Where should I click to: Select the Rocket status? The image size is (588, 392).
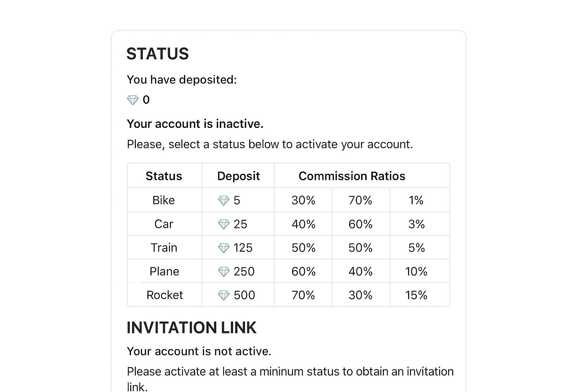pyautogui.click(x=165, y=295)
